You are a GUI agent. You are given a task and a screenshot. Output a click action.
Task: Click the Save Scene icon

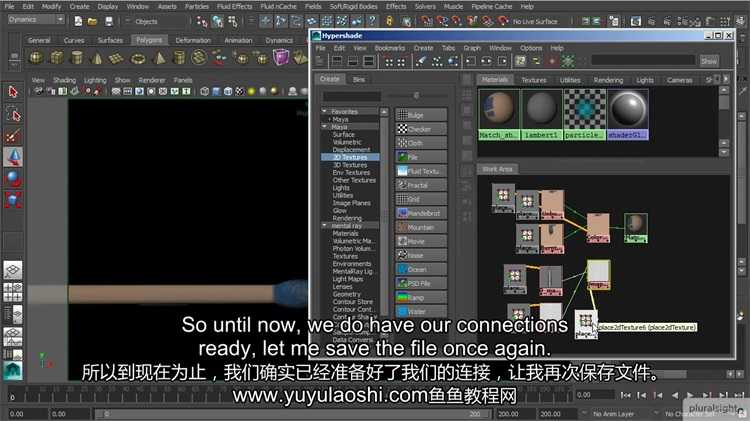tap(109, 21)
